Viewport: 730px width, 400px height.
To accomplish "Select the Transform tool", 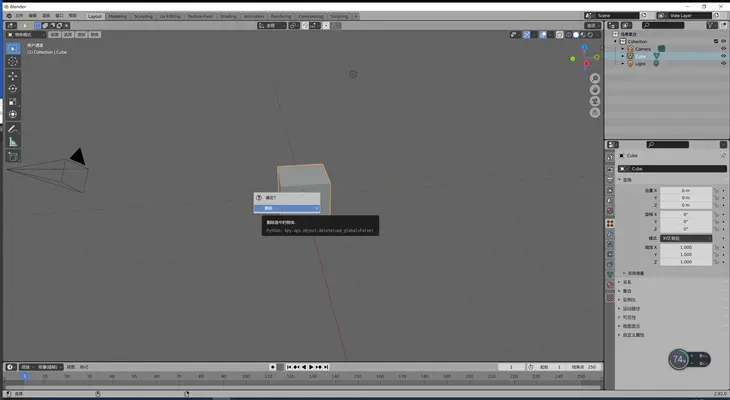I will tap(13, 114).
